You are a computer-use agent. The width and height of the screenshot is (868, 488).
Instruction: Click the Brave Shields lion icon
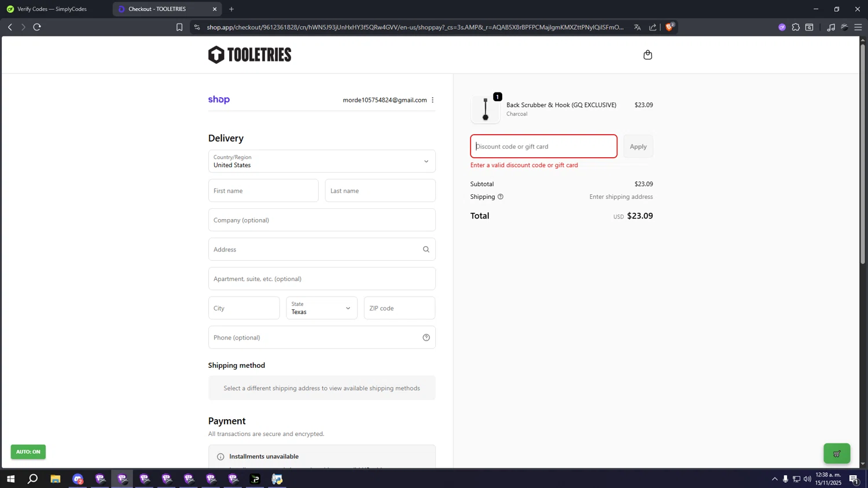click(x=670, y=27)
